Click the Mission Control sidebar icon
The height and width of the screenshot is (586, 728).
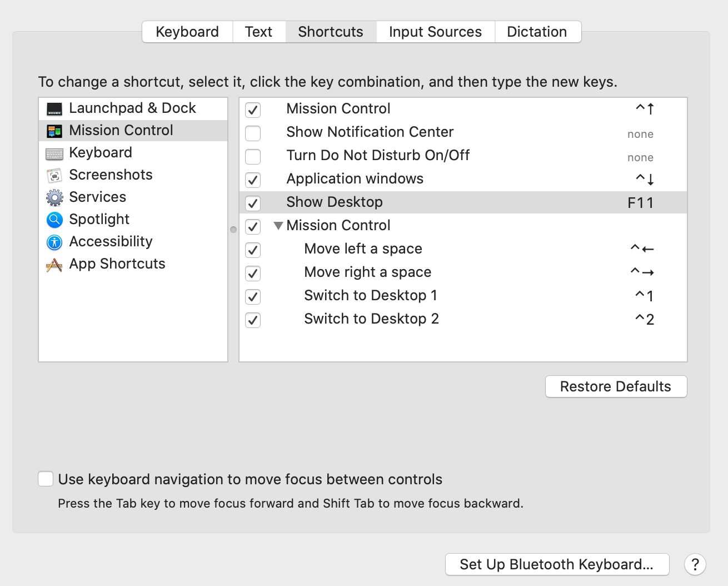[54, 131]
